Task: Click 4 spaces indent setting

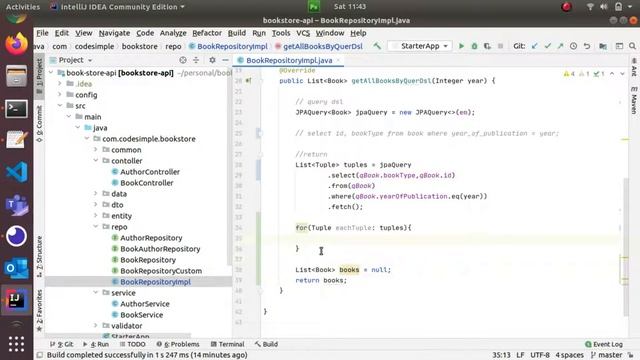Action: [569, 355]
